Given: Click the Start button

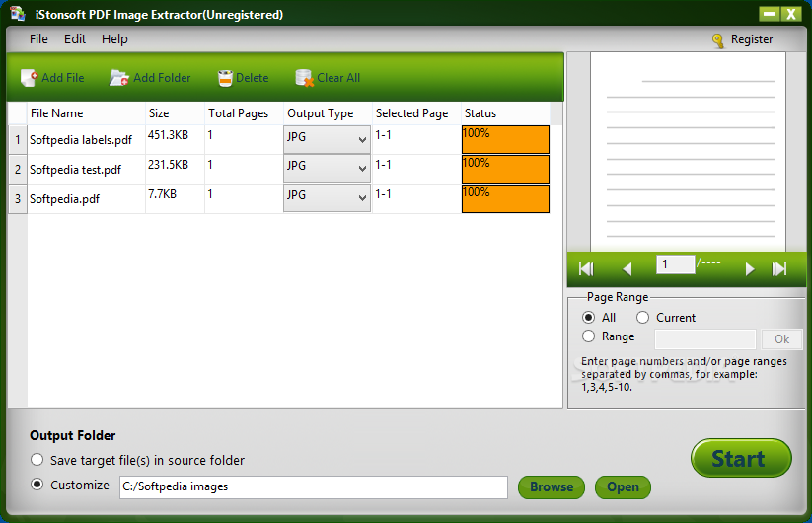Looking at the screenshot, I should pos(741,458).
